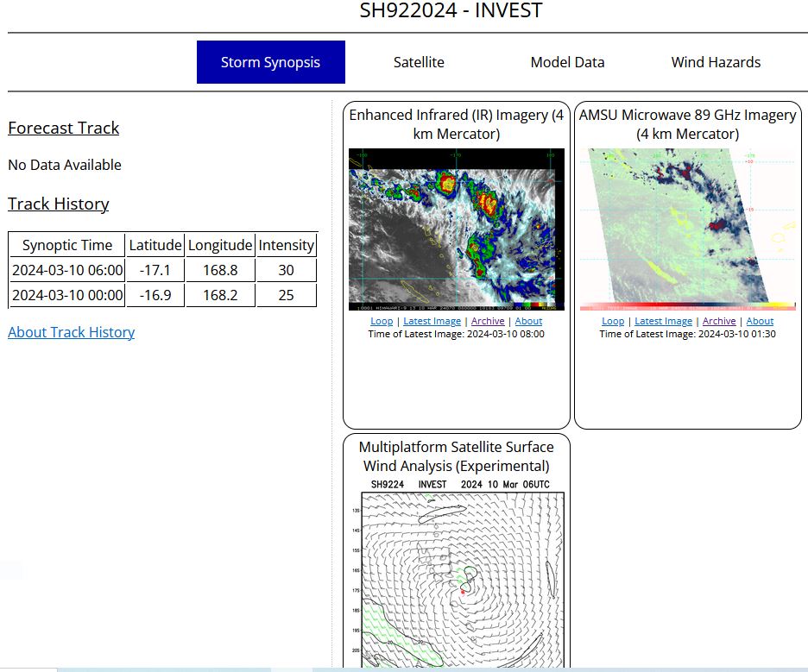Go to the Wind Hazards tab
The image size is (808, 672).
click(x=716, y=62)
